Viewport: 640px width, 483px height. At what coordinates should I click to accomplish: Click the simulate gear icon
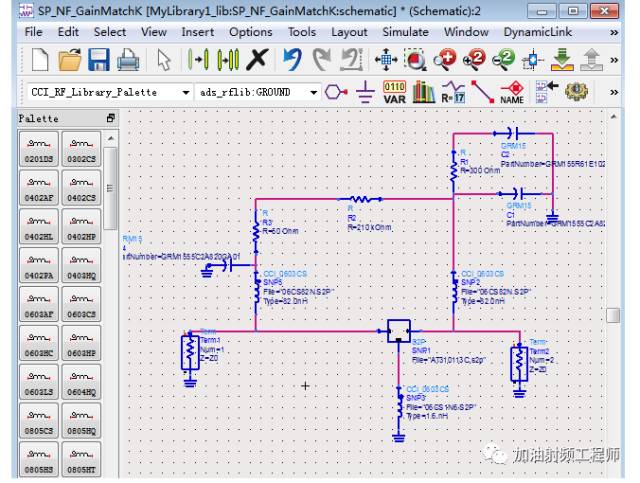[576, 91]
